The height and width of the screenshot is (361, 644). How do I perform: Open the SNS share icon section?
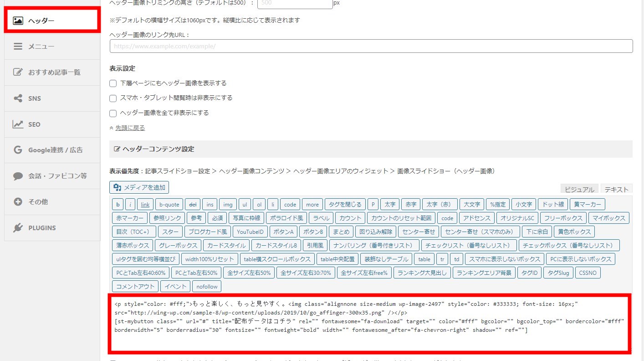18,98
